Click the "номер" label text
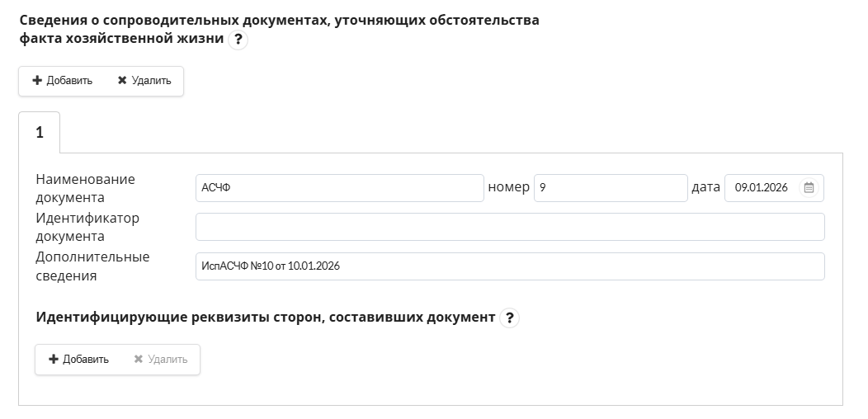This screenshot has height=419, width=868. point(508,187)
